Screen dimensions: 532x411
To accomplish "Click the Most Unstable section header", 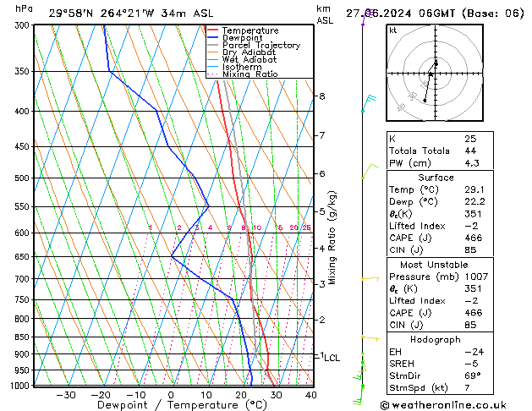I will [x=430, y=265].
